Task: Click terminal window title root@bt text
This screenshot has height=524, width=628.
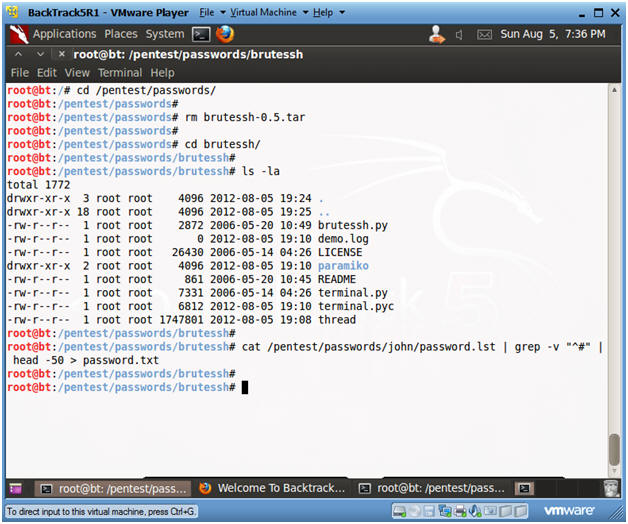Action: (x=188, y=54)
